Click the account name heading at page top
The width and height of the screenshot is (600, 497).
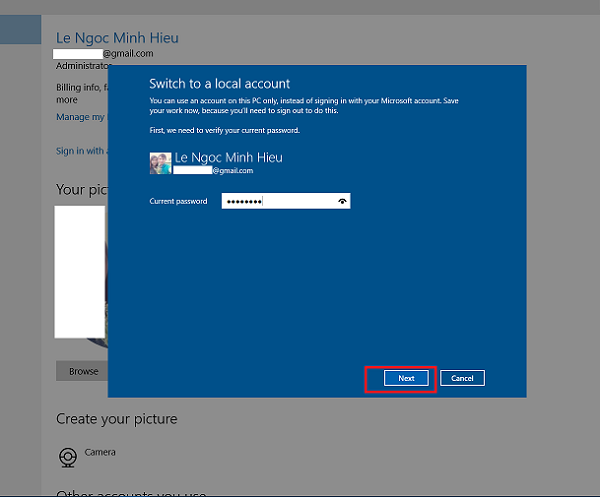pos(117,38)
